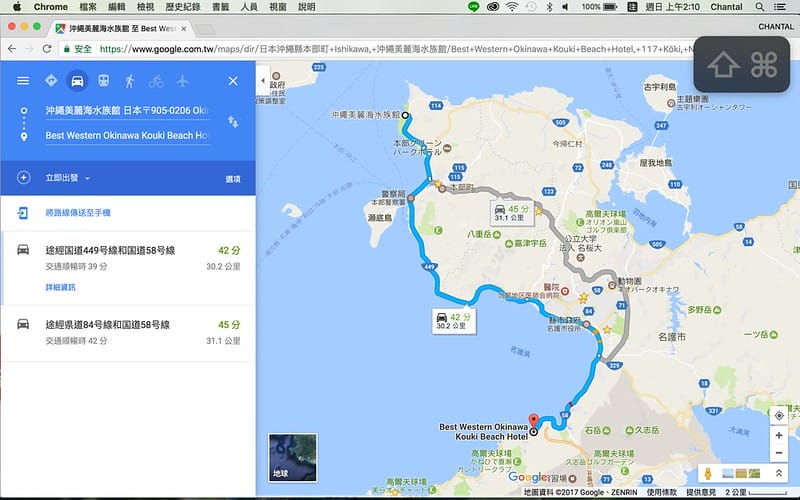Click the 提供意見 feedback link
The width and height of the screenshot is (800, 500).
701,492
